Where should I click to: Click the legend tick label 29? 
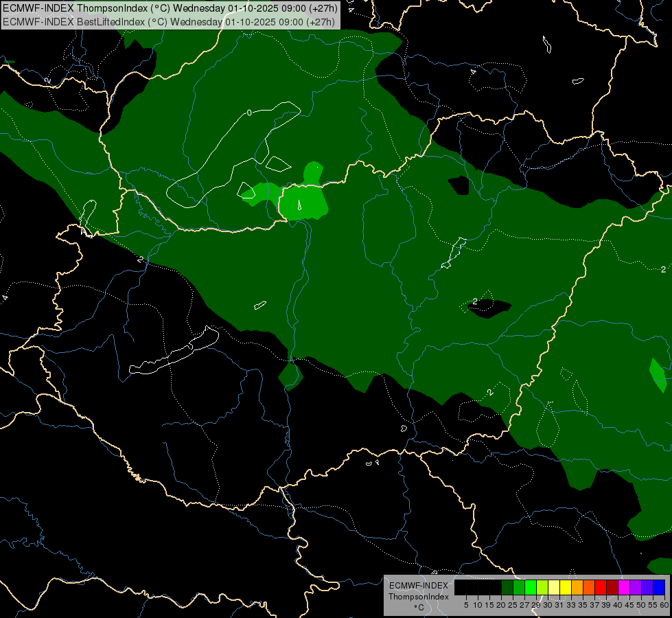[x=536, y=605]
